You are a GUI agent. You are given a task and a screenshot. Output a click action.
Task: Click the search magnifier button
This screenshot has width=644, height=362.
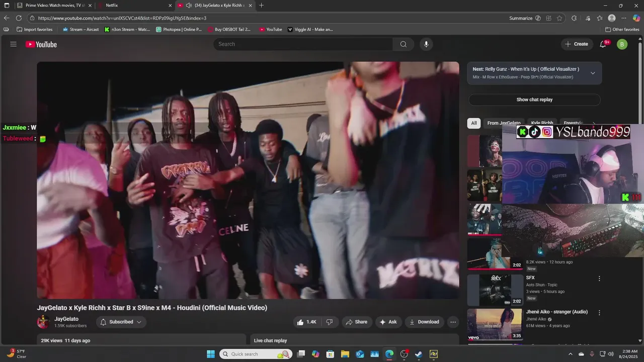(404, 44)
